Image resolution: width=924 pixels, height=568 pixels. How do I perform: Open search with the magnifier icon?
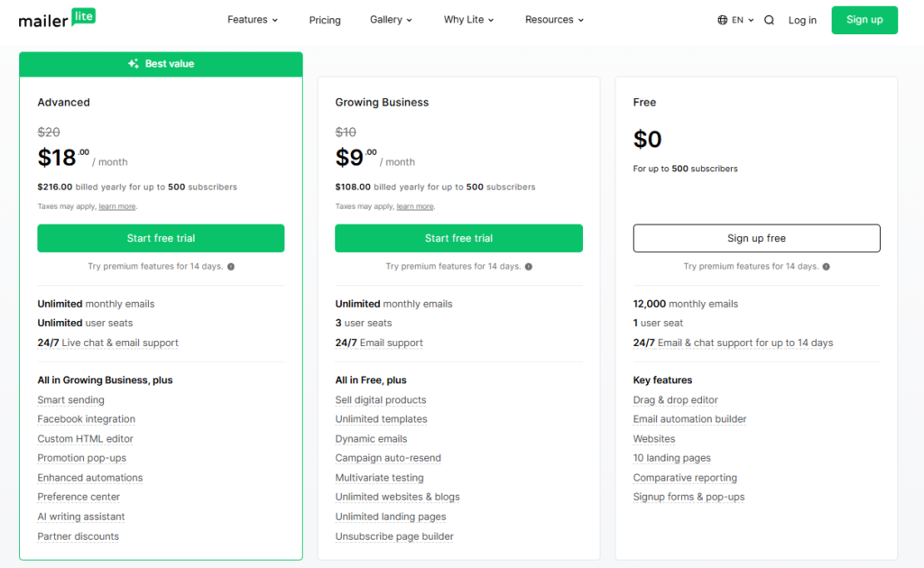(769, 20)
